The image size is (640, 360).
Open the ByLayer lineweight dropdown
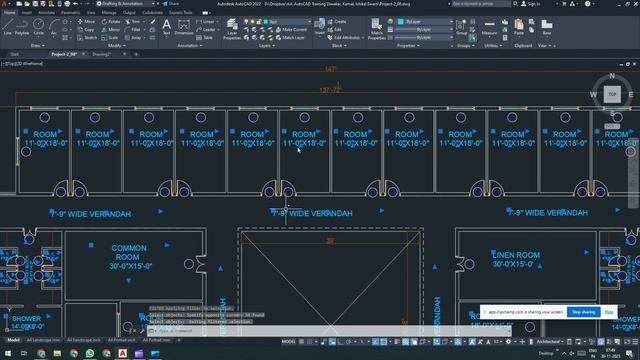[x=424, y=29]
